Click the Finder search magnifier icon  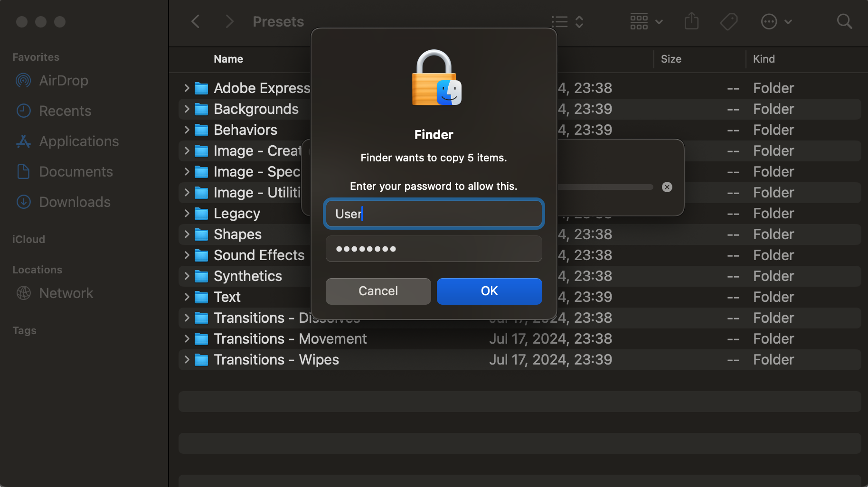(844, 21)
